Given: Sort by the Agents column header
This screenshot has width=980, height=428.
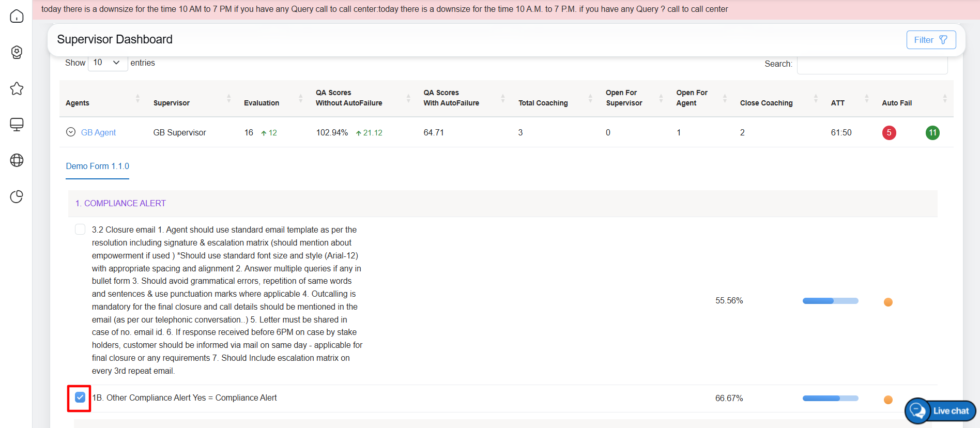Looking at the screenshot, I should [78, 103].
